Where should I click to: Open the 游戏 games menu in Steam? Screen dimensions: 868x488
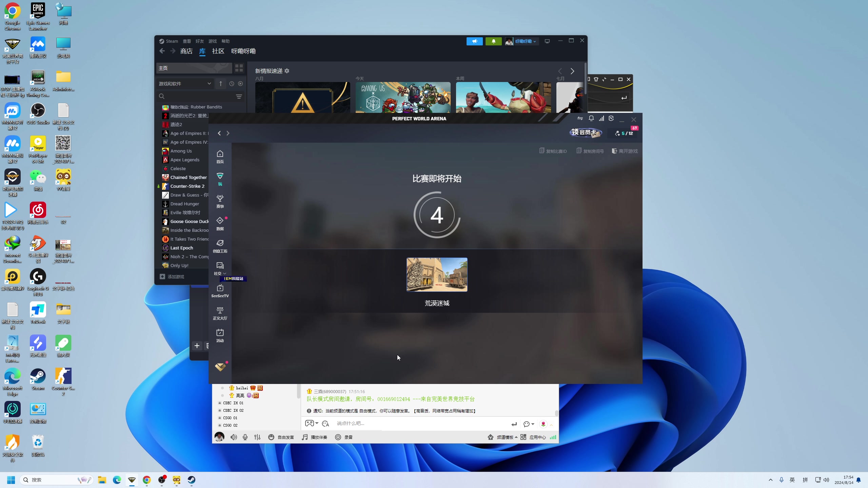[x=213, y=41]
